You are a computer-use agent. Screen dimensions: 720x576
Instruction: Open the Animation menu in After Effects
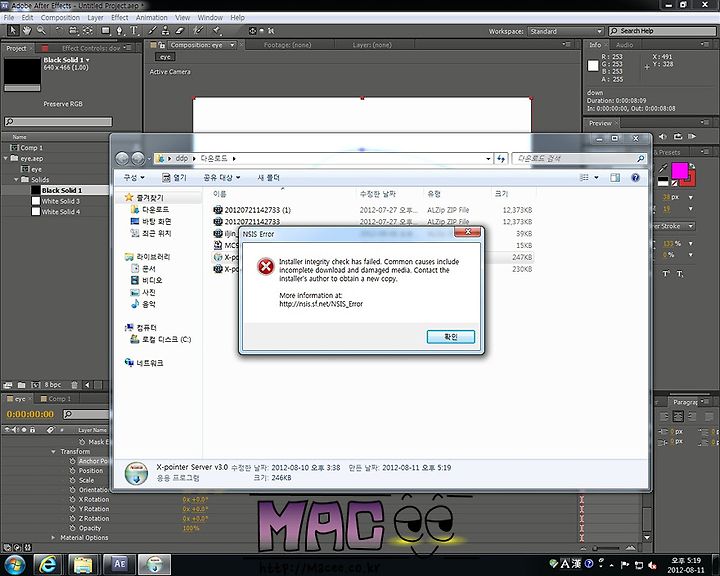coord(152,17)
